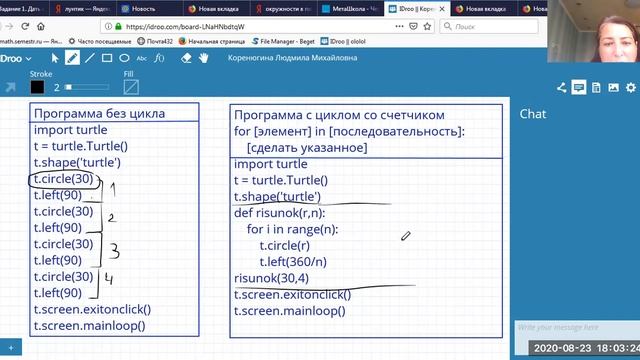This screenshot has height=360, width=640.
Task: Open the math.semestr.ru bookmark
Action: tap(31, 41)
